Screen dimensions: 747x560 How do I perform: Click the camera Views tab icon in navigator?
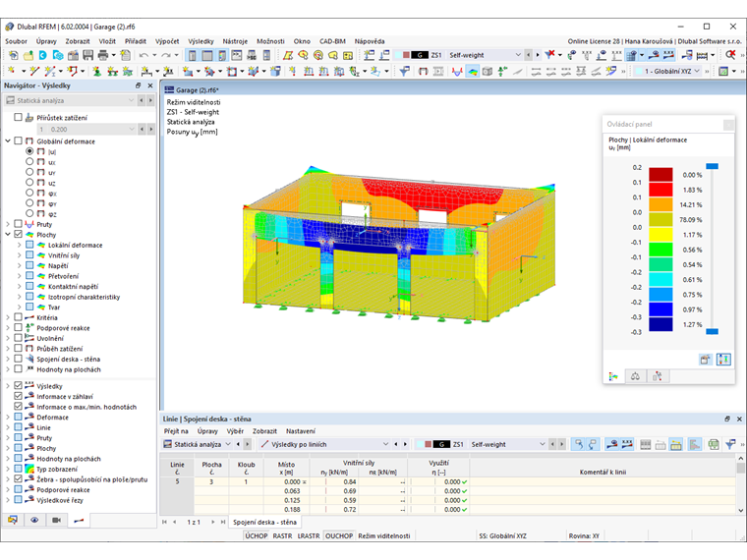pos(56,520)
